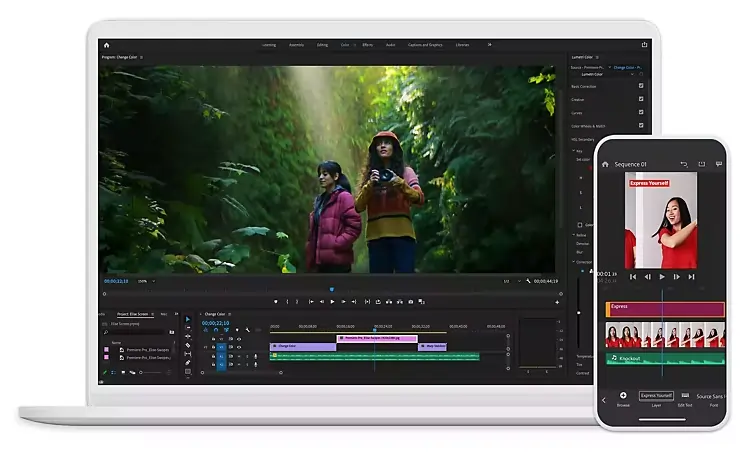The height and width of the screenshot is (452, 748).
Task: Click the export share icon at top right
Action: tap(645, 45)
